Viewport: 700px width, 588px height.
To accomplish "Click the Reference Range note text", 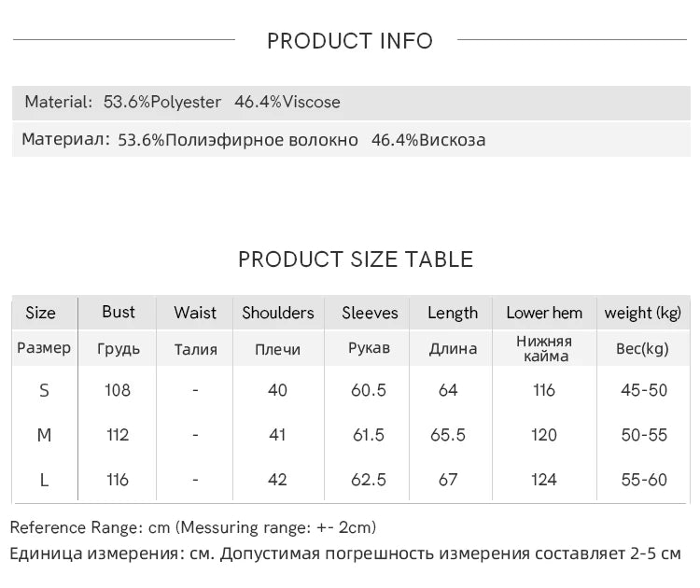I will [x=193, y=527].
